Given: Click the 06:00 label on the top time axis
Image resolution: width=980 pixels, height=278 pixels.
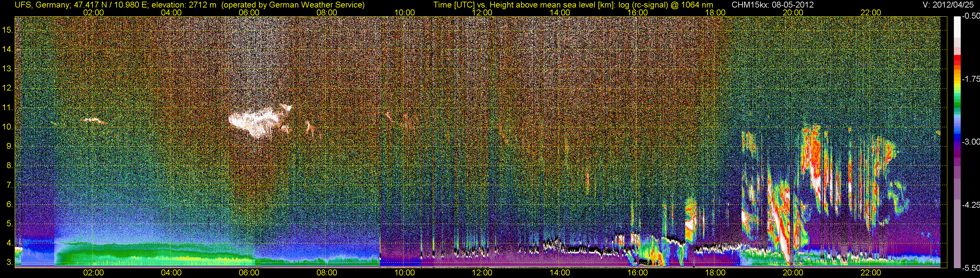Looking at the screenshot, I should tap(249, 12).
